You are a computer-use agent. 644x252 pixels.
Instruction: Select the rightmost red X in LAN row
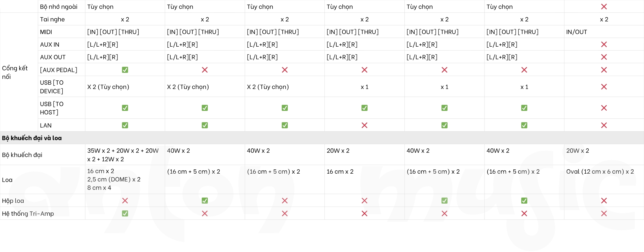(x=604, y=125)
